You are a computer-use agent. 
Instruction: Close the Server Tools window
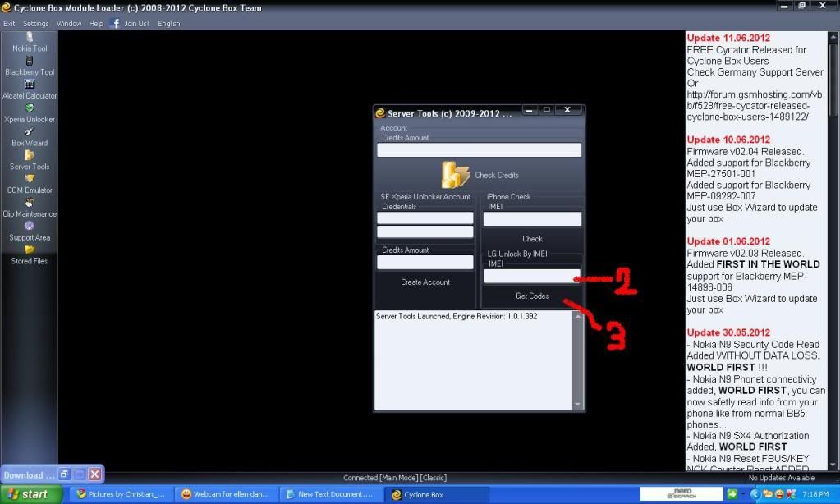point(567,110)
